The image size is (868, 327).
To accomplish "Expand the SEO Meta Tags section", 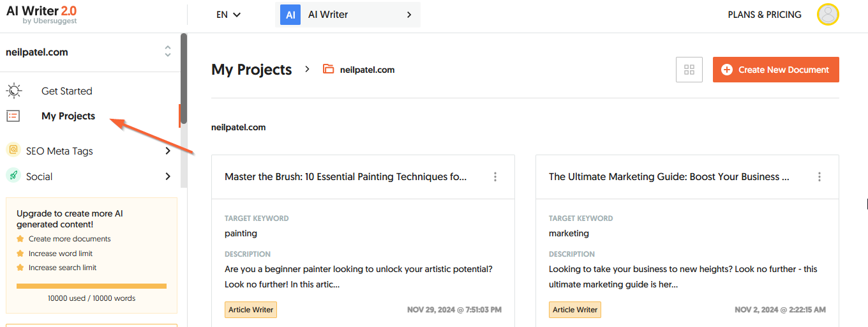I will [168, 151].
